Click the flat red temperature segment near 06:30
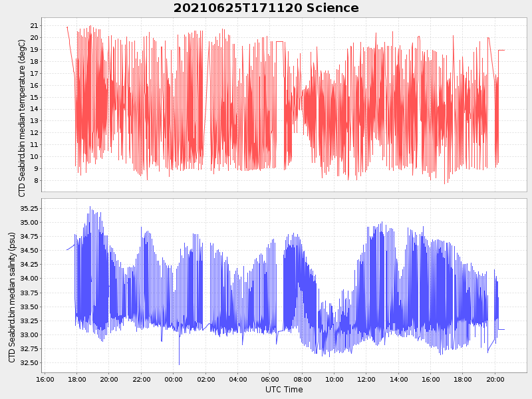The image size is (532, 399). (280, 42)
